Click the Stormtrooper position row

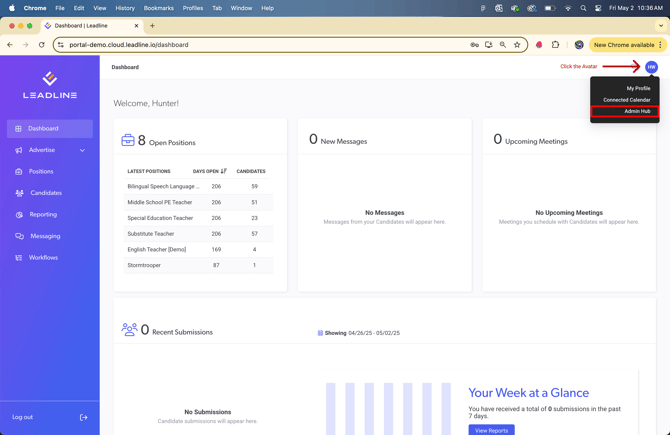click(x=198, y=265)
